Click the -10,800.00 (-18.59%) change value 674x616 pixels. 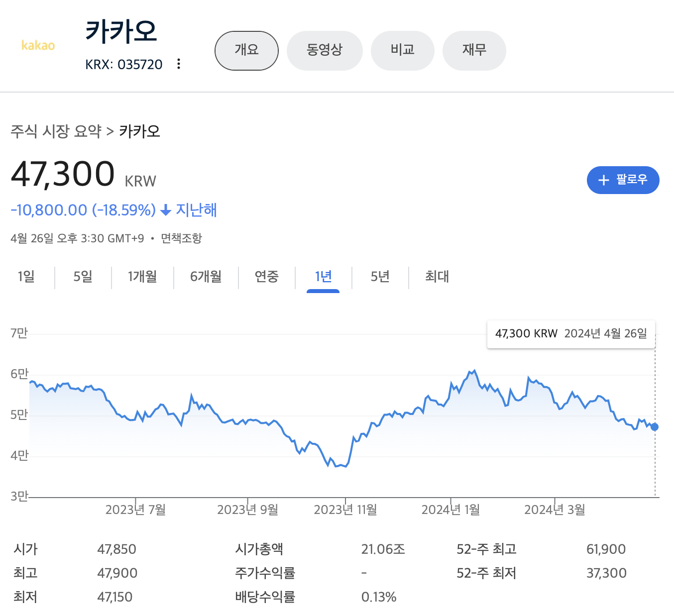point(83,210)
